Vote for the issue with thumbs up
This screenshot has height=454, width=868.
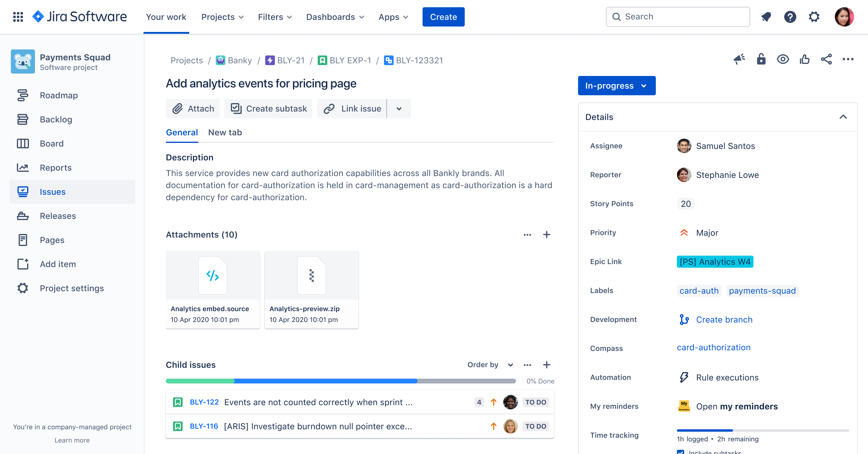pos(805,59)
